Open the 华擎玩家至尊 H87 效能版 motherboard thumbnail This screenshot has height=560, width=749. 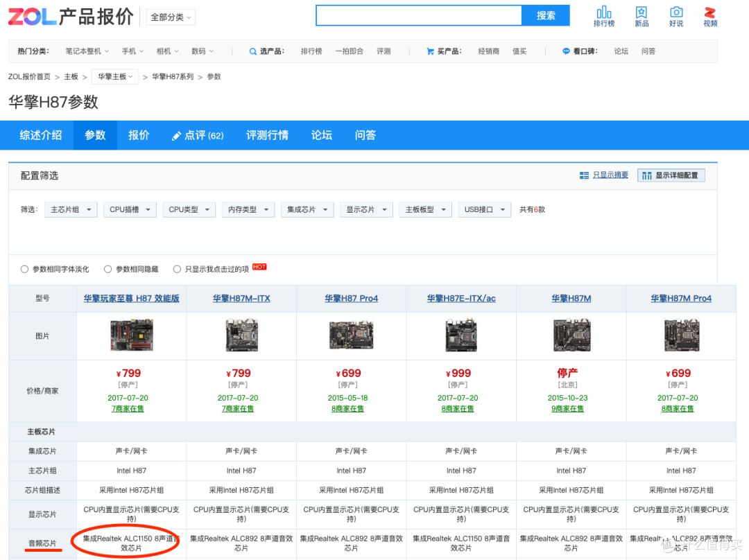pyautogui.click(x=131, y=335)
